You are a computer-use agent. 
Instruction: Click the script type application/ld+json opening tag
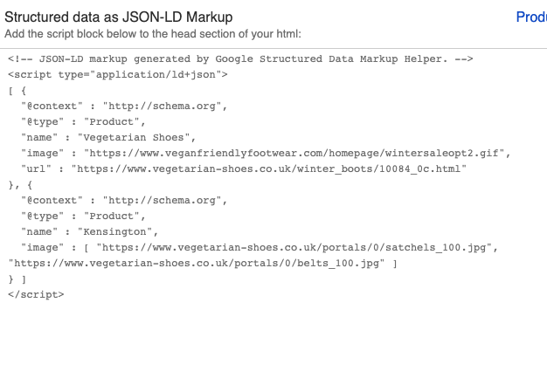click(118, 74)
